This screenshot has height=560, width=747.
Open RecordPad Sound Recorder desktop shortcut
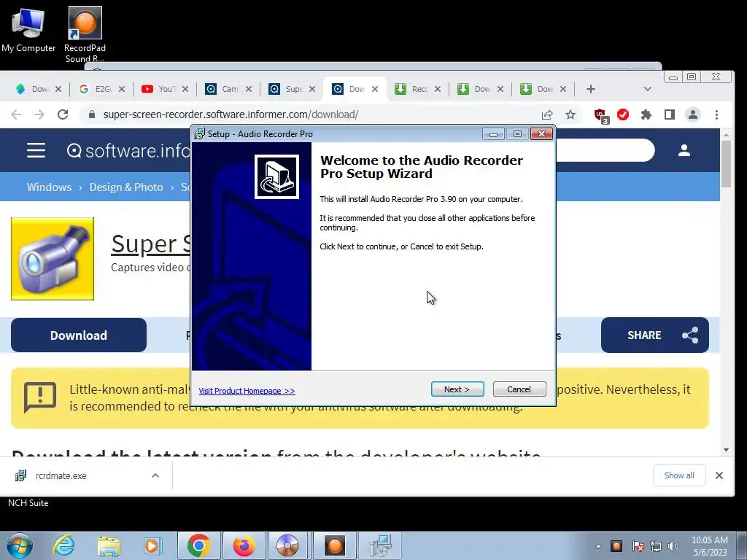pyautogui.click(x=85, y=34)
